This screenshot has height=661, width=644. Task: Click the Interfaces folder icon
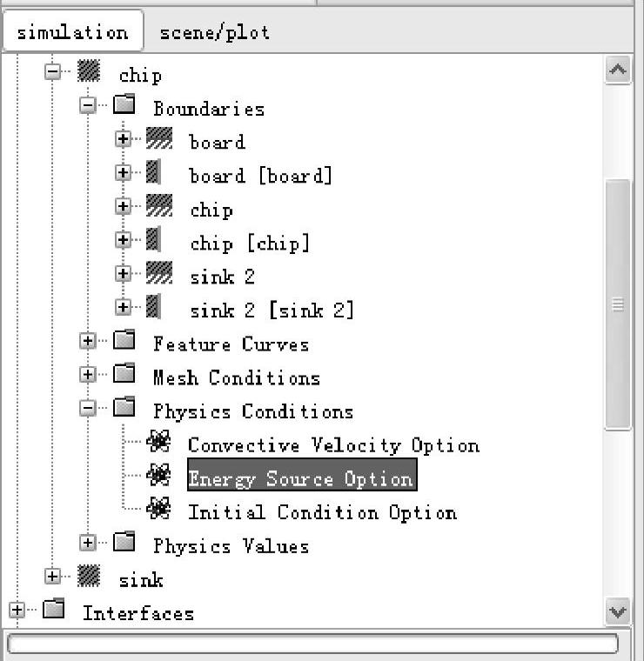coord(54,609)
